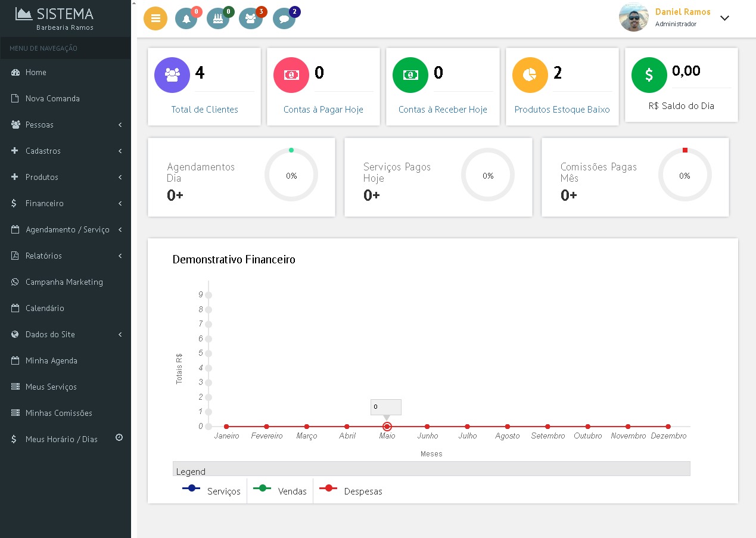Open the Daniel Ramos user dropdown arrow
This screenshot has height=538, width=756.
click(724, 18)
